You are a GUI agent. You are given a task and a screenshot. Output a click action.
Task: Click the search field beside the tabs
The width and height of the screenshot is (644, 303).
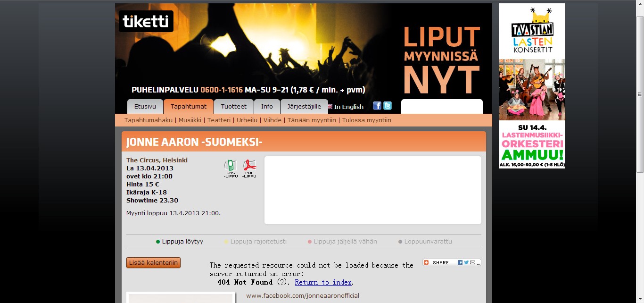pos(442,106)
